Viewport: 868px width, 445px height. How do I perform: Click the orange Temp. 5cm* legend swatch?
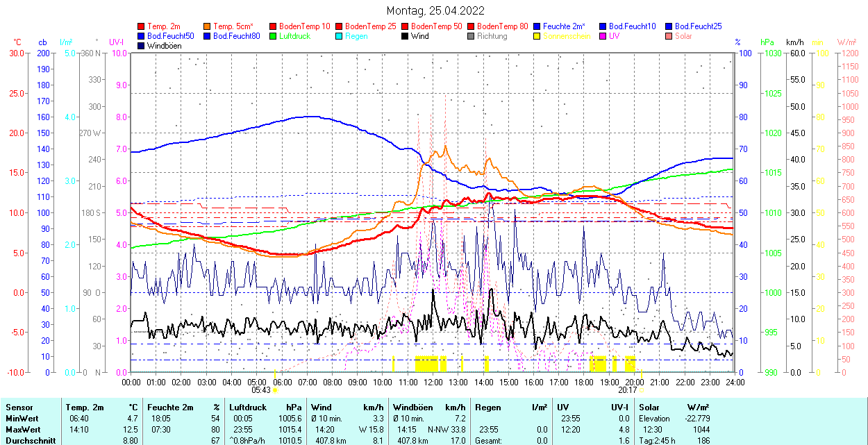click(x=208, y=26)
